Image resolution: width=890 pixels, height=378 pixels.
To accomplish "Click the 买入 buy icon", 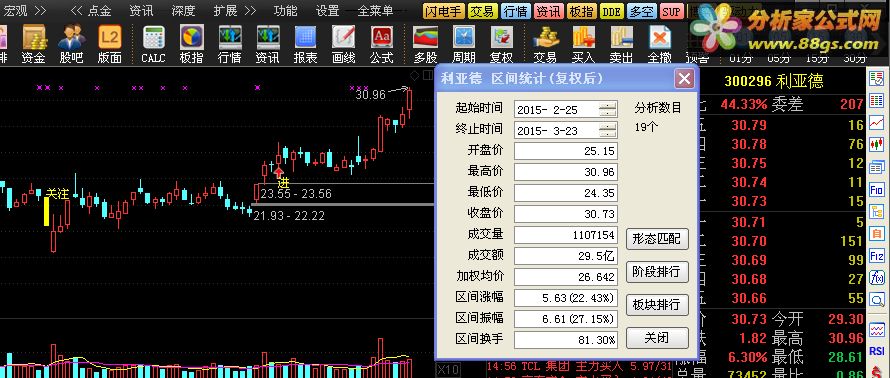I will pyautogui.click(x=583, y=44).
